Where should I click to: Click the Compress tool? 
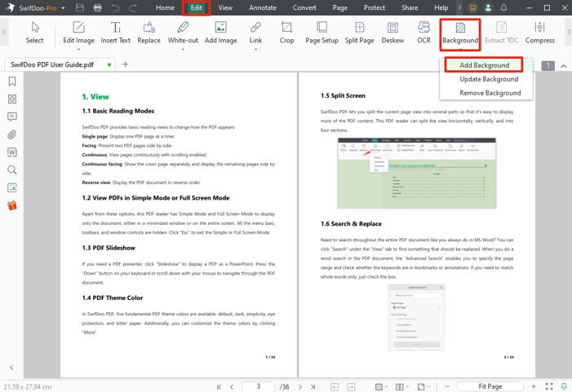coord(540,33)
